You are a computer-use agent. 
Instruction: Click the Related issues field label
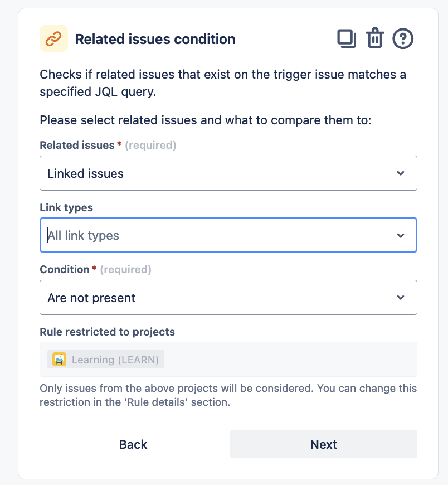pos(77,145)
